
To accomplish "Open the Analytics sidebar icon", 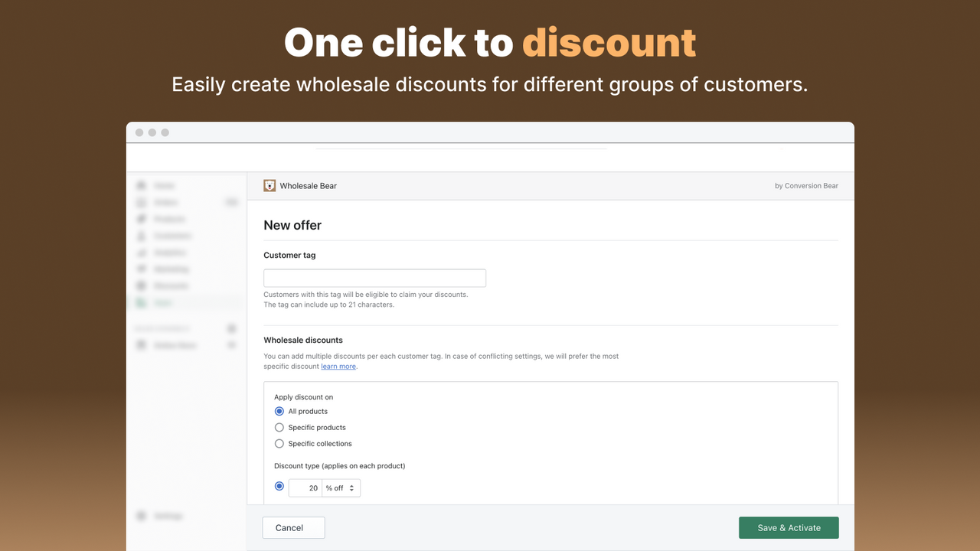I will pyautogui.click(x=141, y=253).
